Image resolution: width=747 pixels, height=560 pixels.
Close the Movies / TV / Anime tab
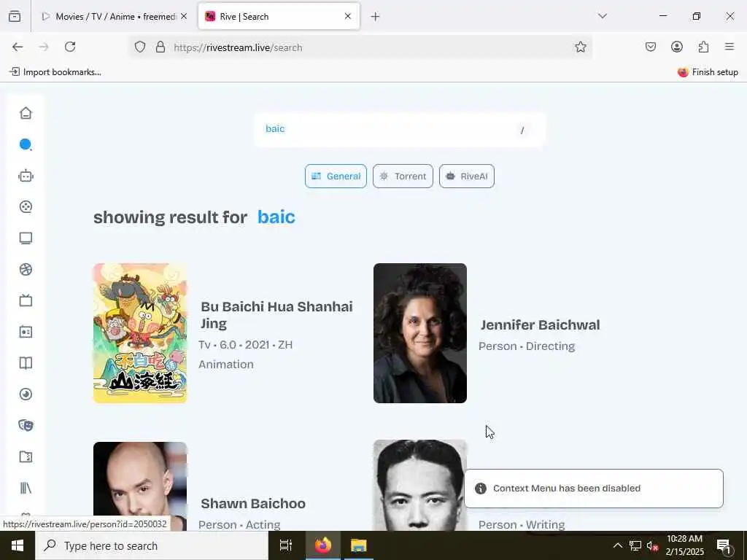pyautogui.click(x=184, y=16)
